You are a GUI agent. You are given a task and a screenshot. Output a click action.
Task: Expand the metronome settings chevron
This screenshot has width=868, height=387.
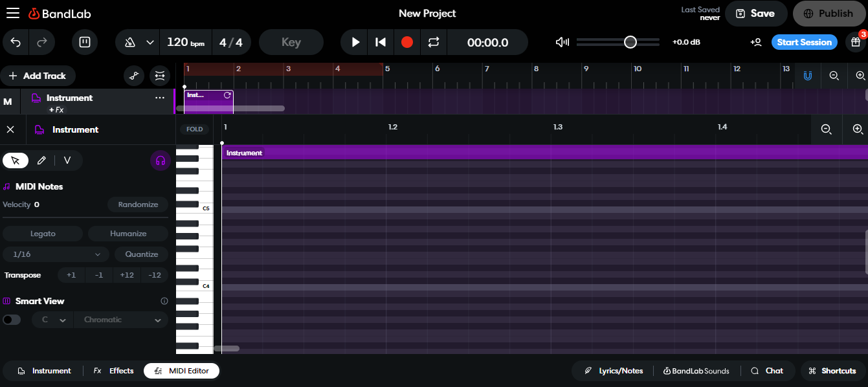point(150,43)
